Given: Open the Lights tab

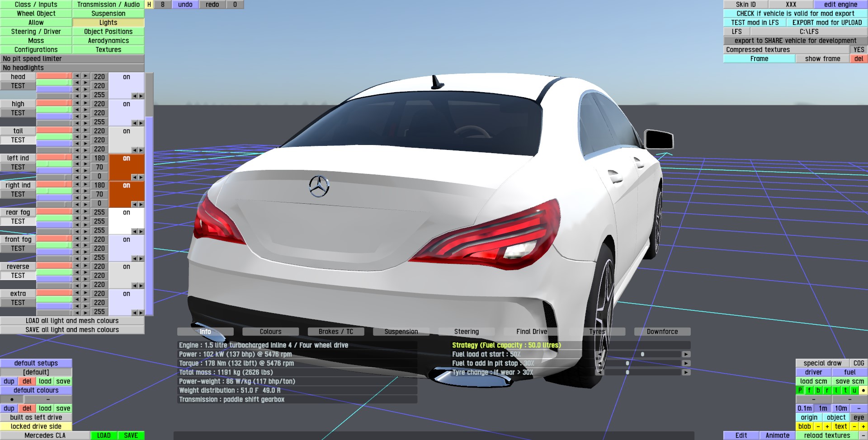Looking at the screenshot, I should (x=108, y=23).
